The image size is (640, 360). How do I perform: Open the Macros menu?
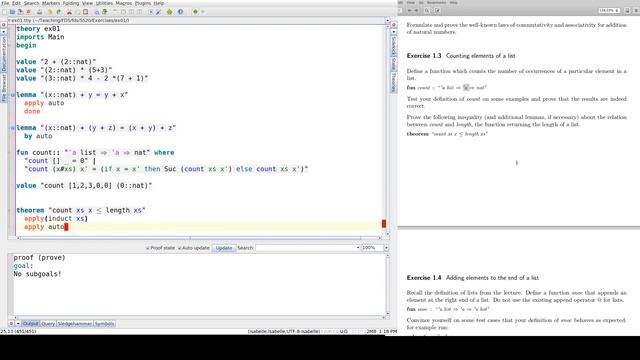point(124,3)
